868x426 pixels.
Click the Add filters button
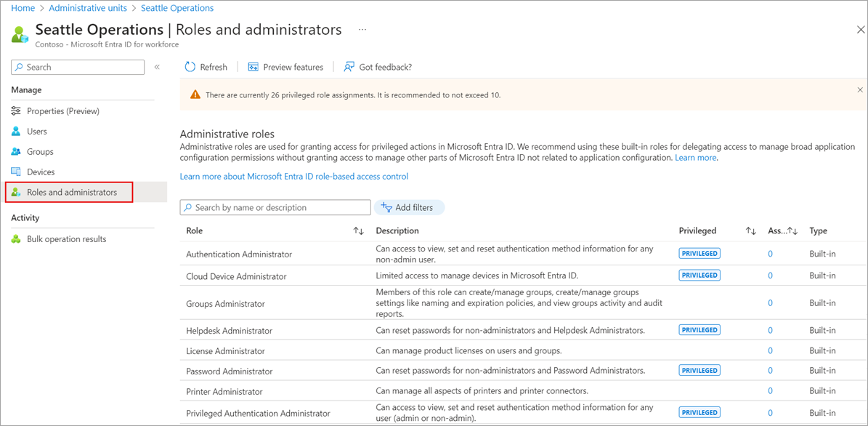pyautogui.click(x=408, y=208)
